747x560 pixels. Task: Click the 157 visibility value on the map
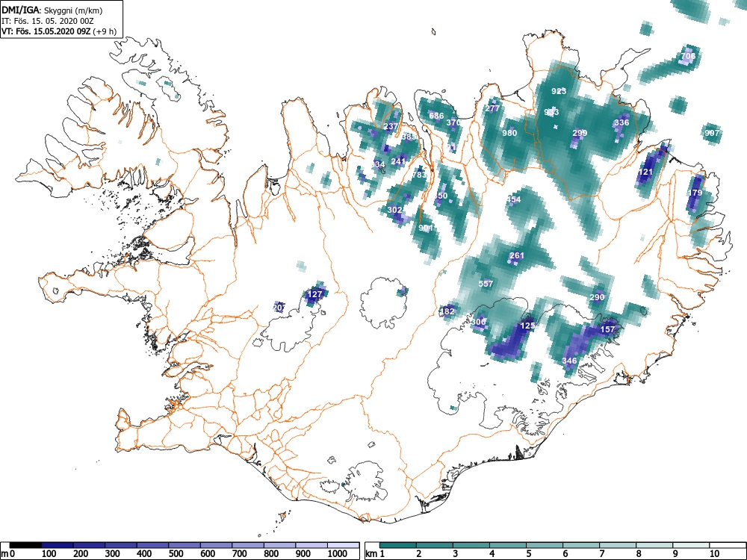(607, 329)
